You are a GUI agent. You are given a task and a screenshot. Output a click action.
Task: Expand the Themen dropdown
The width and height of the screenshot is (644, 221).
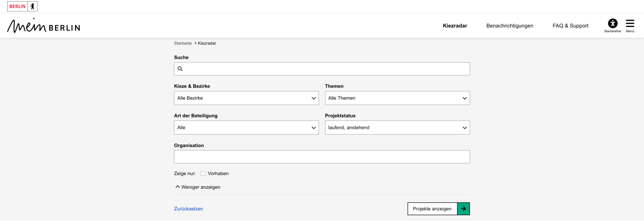click(397, 98)
